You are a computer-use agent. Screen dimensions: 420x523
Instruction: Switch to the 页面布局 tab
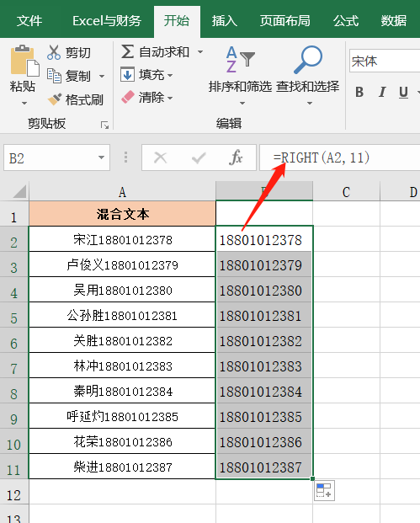pos(285,21)
